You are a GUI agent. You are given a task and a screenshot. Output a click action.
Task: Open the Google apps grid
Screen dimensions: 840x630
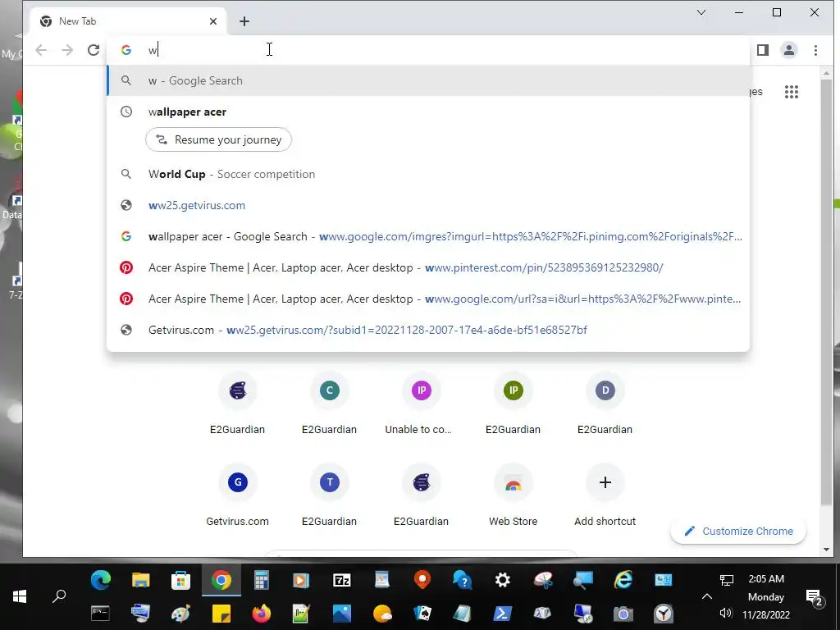tap(792, 92)
